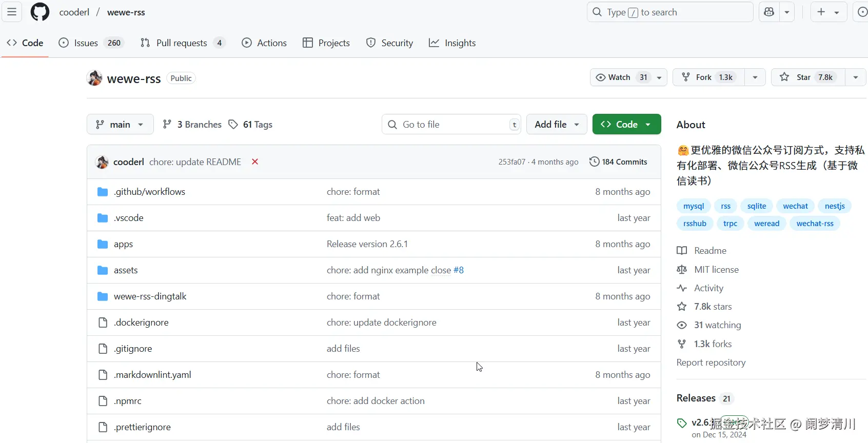Image resolution: width=868 pixels, height=443 pixels.
Task: Select the mysql topic tag
Action: 694,206
